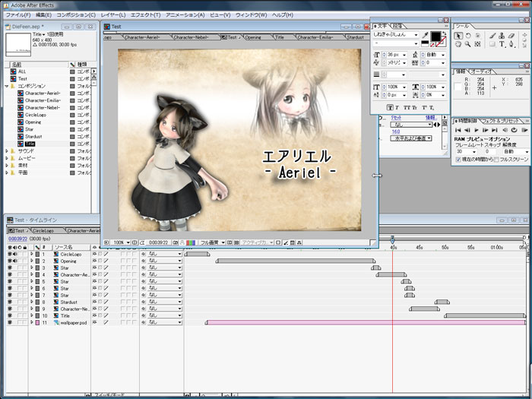
Task: Open the 100% viewer magnification dropdown
Action: tap(122, 242)
